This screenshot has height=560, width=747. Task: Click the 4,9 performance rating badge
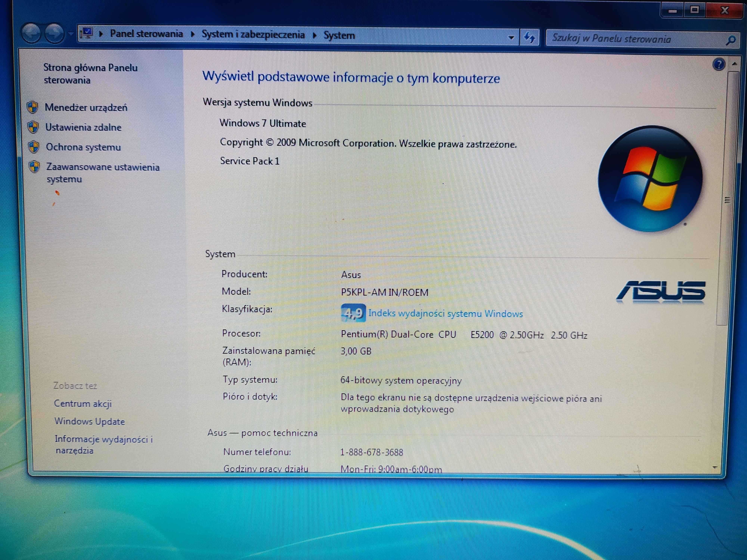[353, 313]
